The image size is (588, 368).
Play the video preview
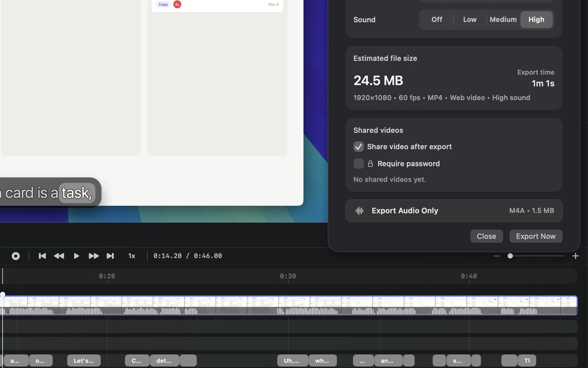point(76,256)
